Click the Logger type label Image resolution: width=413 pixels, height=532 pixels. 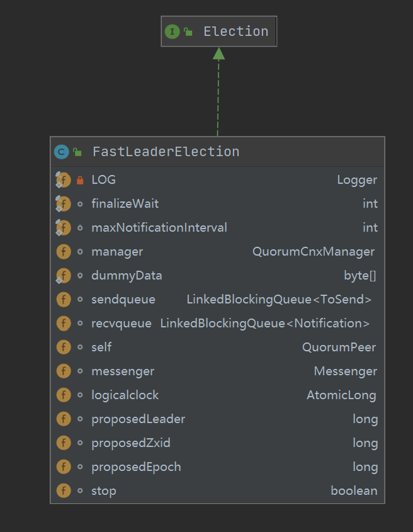click(x=357, y=180)
